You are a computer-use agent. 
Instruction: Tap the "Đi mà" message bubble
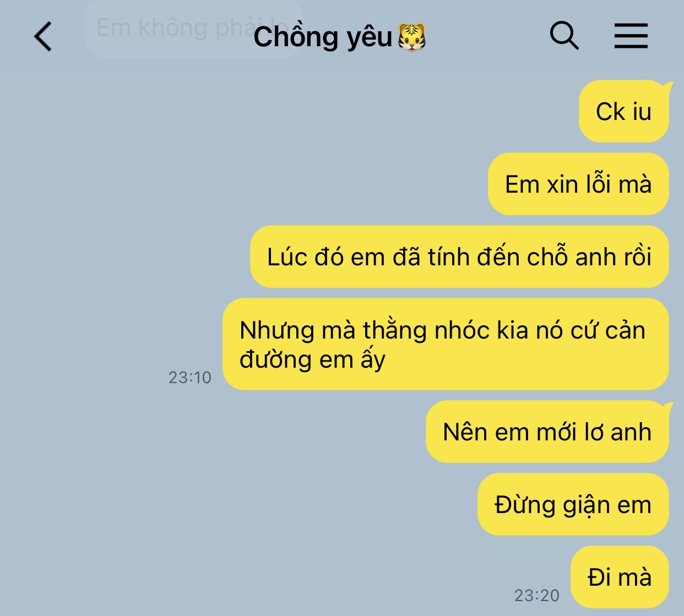[x=620, y=577]
